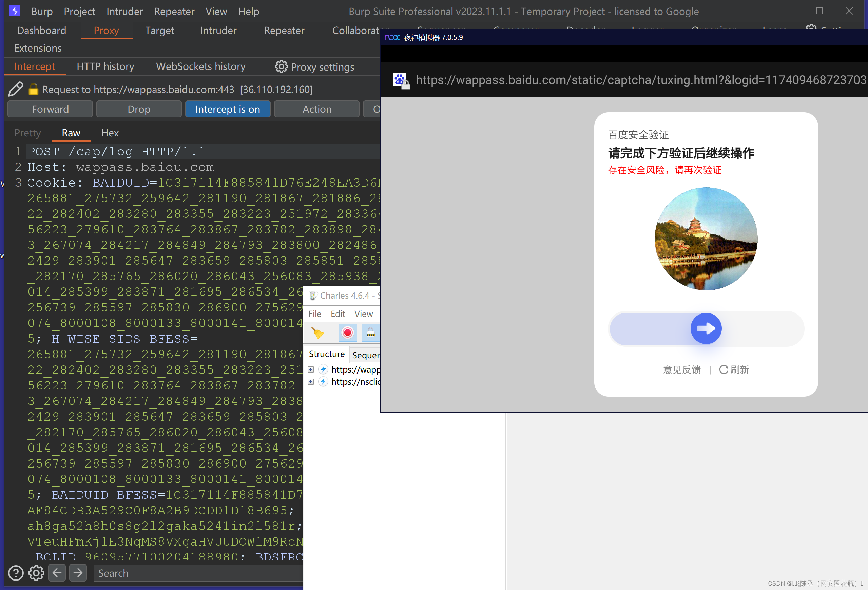Open the Collaborator tab
Viewport: 868px width, 590px height.
(x=355, y=30)
